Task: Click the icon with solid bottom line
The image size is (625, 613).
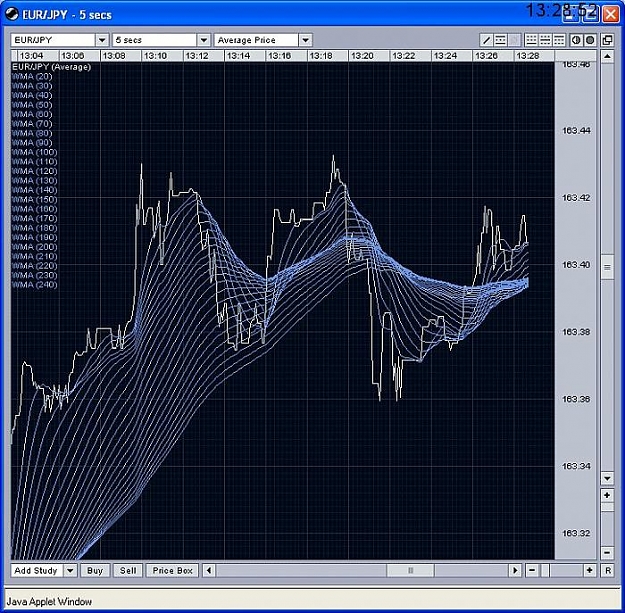Action: (531, 40)
